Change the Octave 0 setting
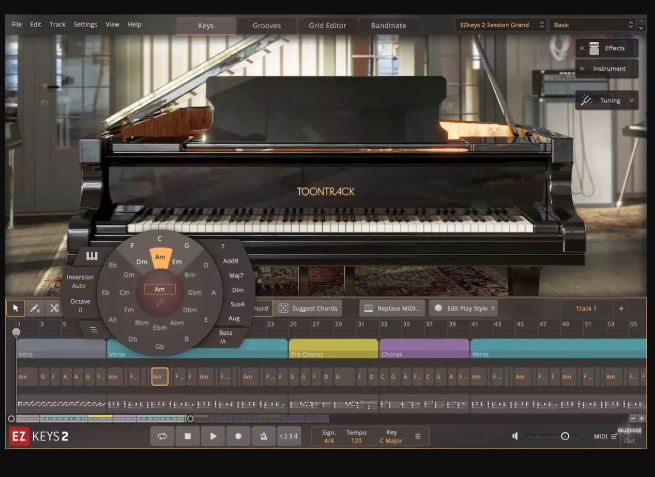 (x=80, y=310)
